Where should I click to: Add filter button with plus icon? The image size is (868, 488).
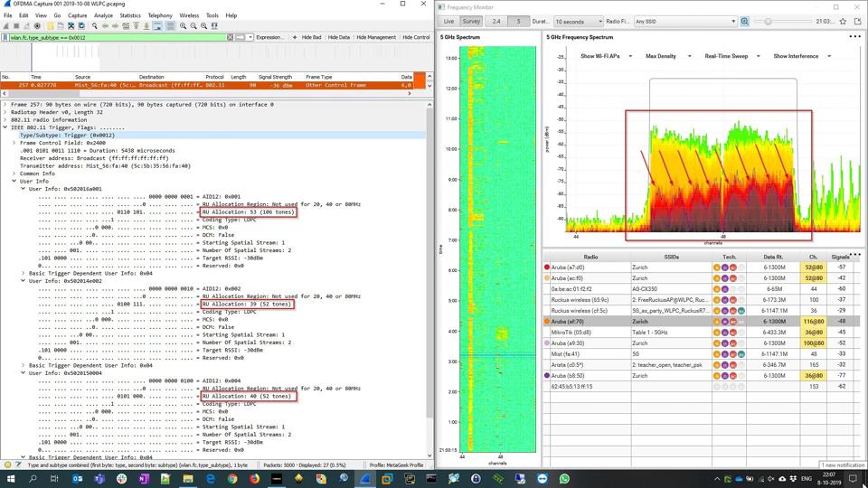pyautogui.click(x=295, y=37)
